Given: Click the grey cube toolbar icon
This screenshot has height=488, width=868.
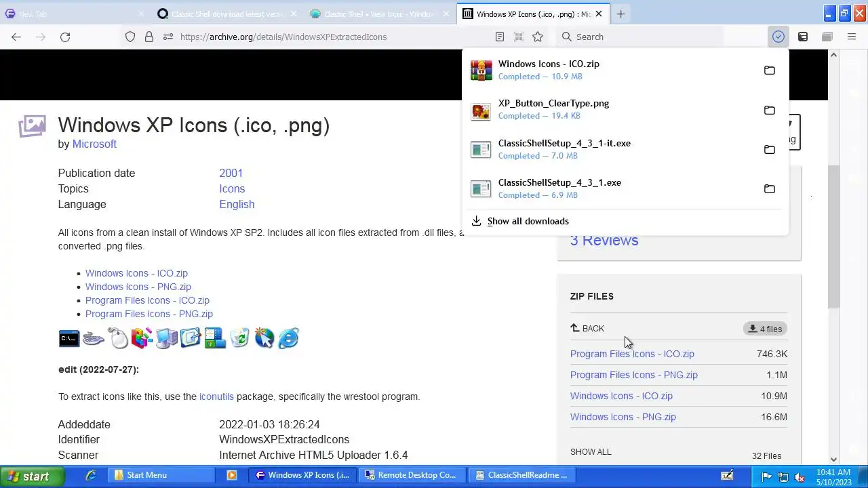Looking at the screenshot, I should pyautogui.click(x=827, y=37).
